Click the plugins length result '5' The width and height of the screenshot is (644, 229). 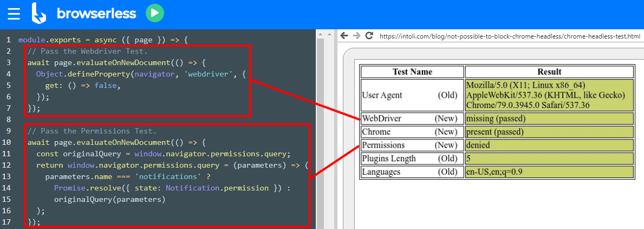549,158
